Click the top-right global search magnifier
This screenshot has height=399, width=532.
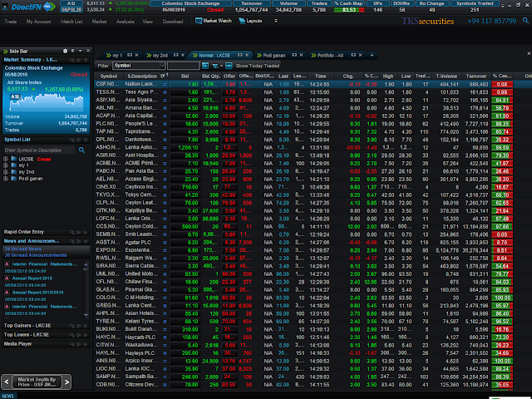525,21
